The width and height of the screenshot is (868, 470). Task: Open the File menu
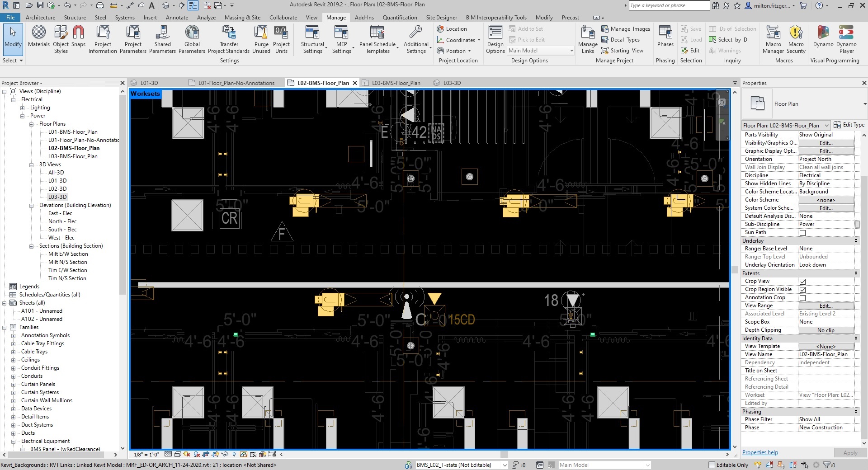point(10,18)
